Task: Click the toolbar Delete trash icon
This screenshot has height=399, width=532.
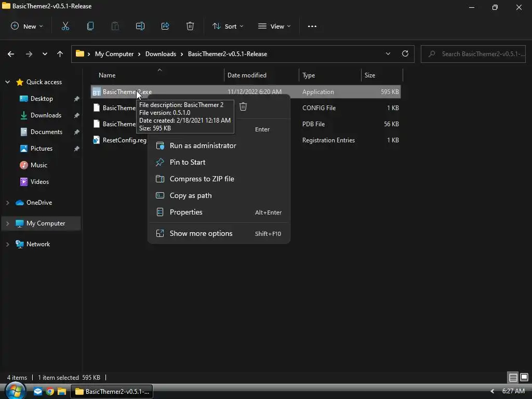Action: (x=190, y=26)
